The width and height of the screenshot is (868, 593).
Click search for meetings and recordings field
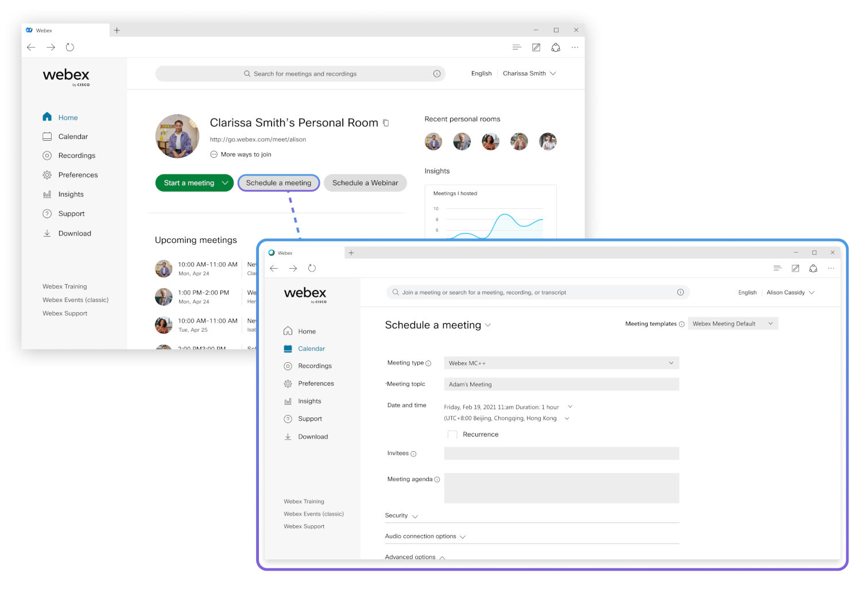pyautogui.click(x=300, y=73)
